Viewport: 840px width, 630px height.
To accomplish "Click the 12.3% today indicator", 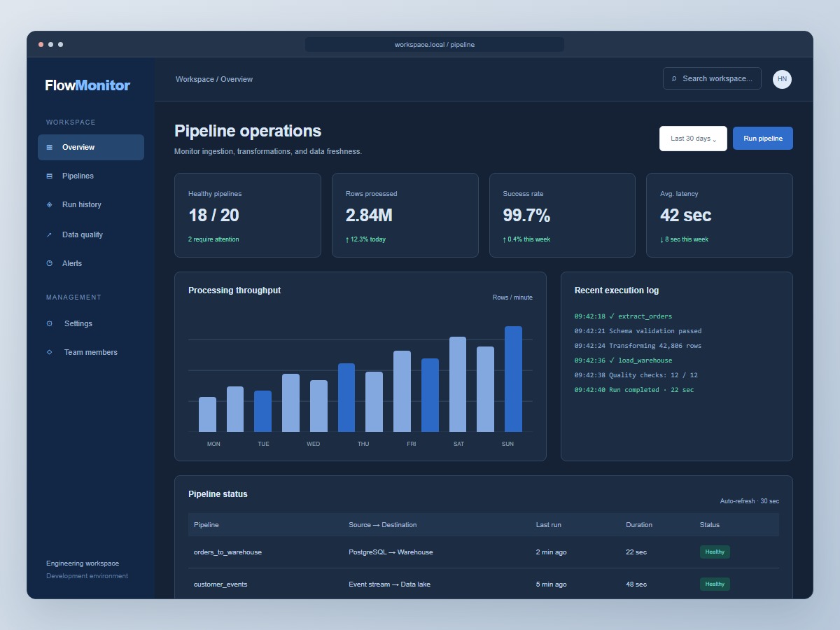I will [x=365, y=239].
